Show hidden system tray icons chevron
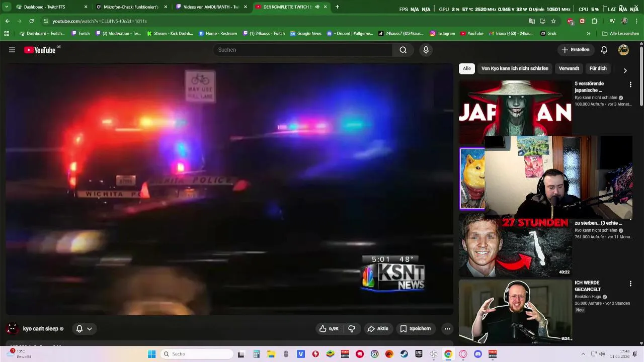This screenshot has width=644, height=362. tap(583, 354)
